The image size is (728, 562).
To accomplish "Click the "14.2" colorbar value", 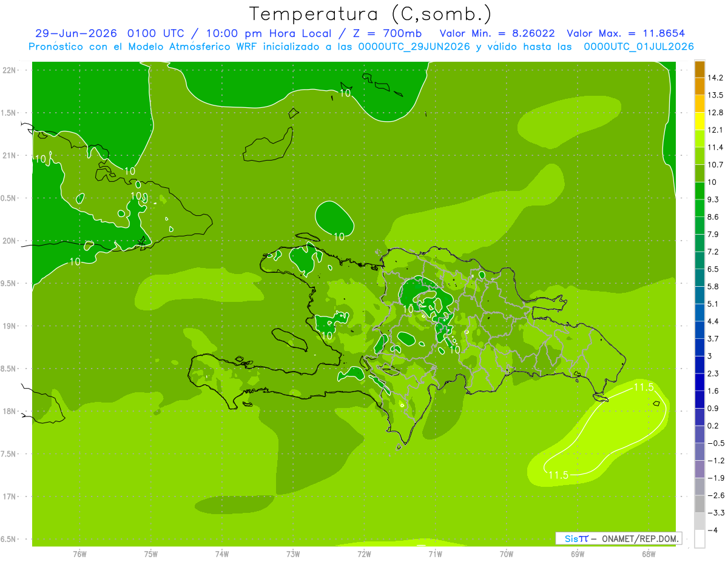I will pyautogui.click(x=715, y=78).
